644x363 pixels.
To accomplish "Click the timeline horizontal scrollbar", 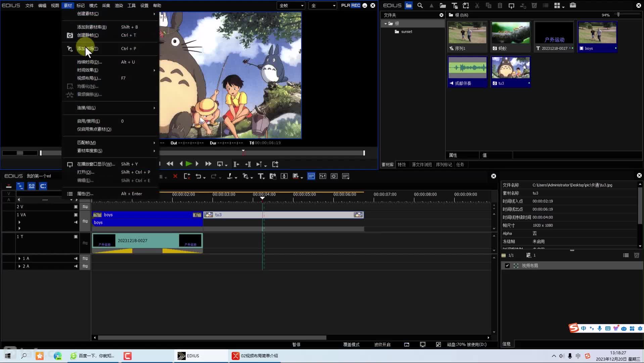I will pyautogui.click(x=212, y=337).
